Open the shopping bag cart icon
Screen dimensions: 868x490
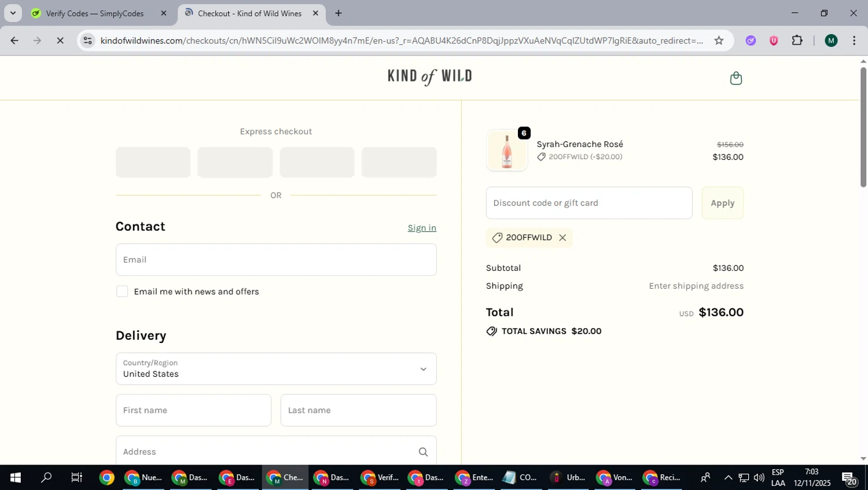coord(735,78)
